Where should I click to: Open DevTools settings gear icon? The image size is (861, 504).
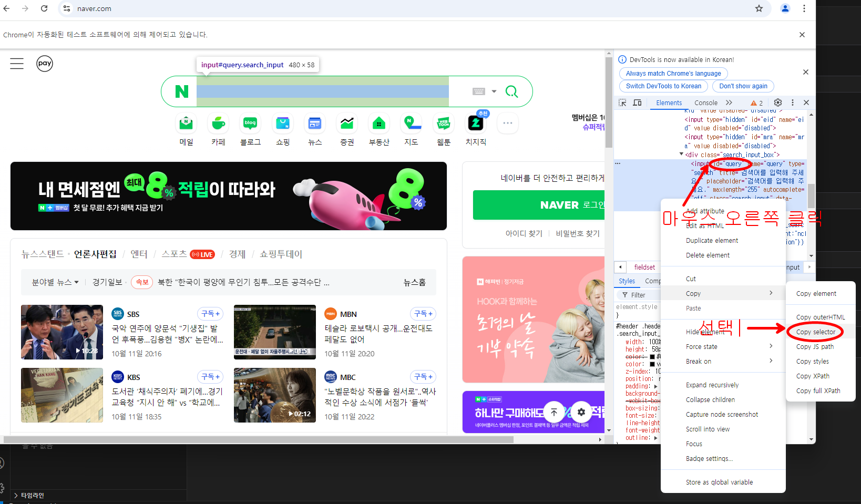point(778,102)
